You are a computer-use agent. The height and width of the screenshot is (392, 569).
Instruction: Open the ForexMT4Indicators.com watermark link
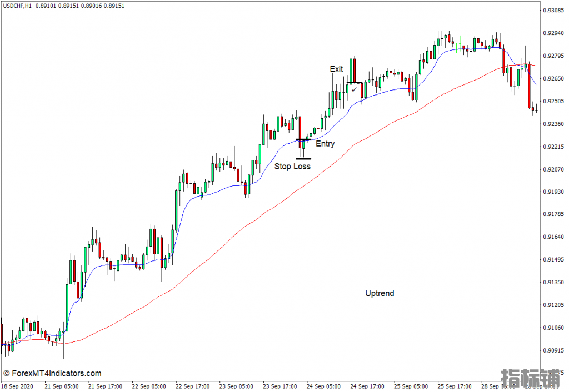(x=52, y=374)
